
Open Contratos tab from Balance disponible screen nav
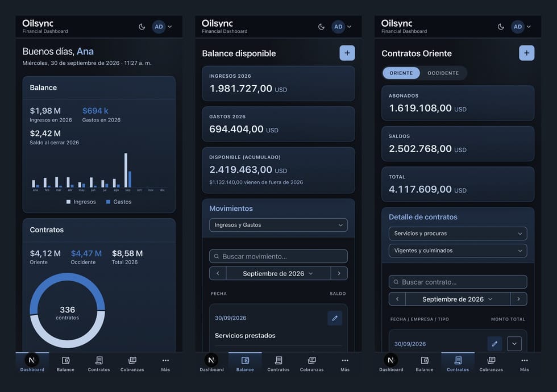coord(278,364)
